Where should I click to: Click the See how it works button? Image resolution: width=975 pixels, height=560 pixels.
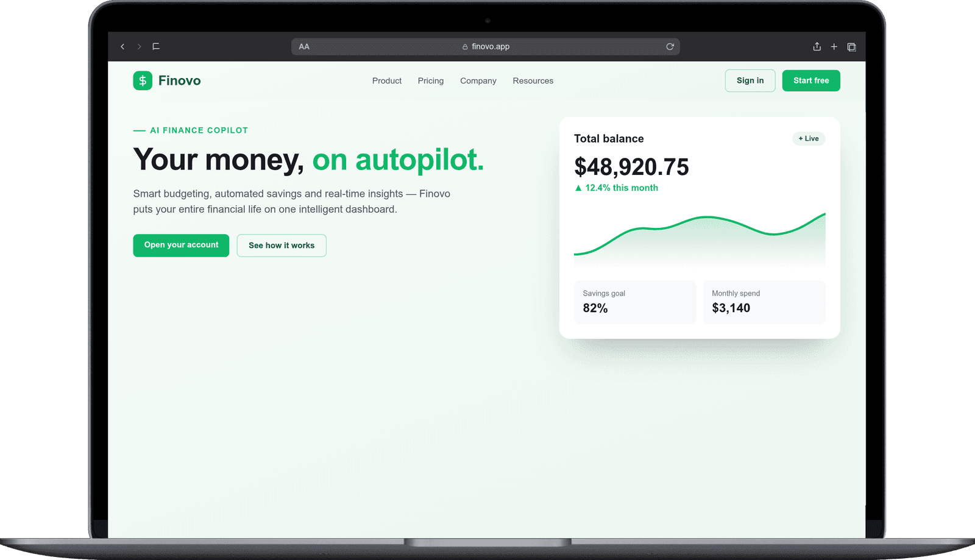[x=282, y=246]
